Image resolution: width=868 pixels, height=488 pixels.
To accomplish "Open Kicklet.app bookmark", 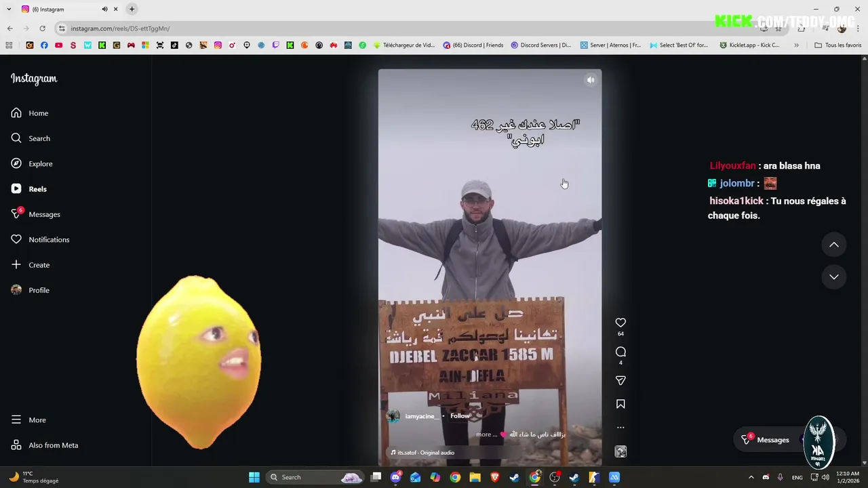I will point(749,45).
